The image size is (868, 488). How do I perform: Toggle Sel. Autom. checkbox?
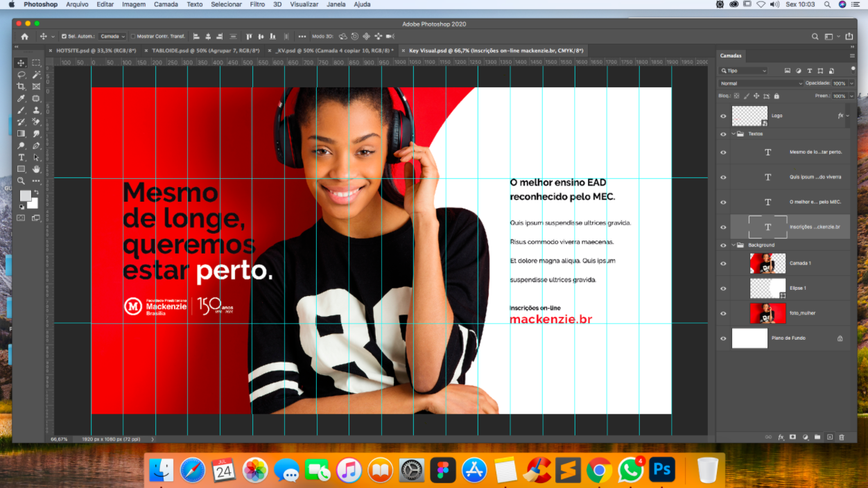[x=64, y=37]
